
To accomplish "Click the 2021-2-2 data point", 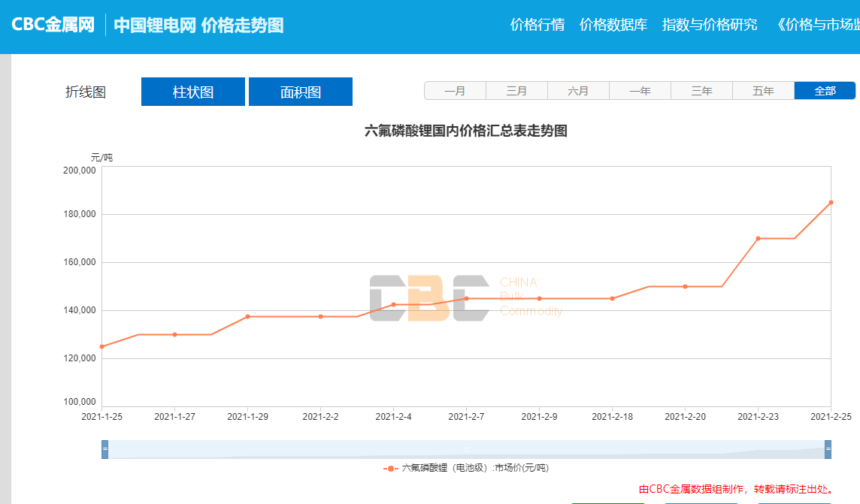I will click(x=321, y=317).
